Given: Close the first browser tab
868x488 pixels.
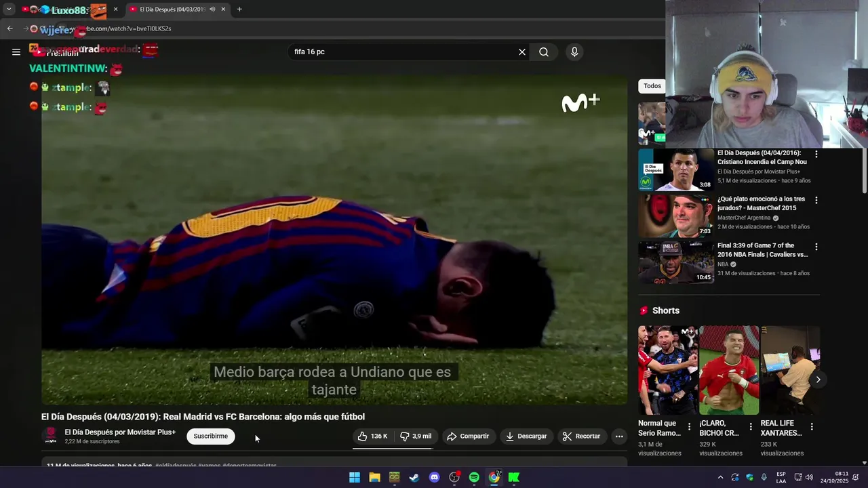Looking at the screenshot, I should 115,9.
